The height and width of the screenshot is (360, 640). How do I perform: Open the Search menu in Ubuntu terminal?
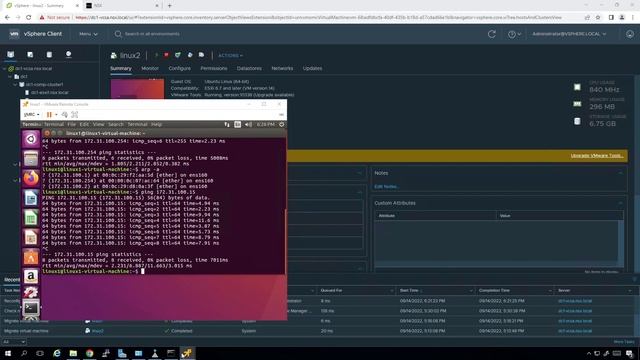116,124
